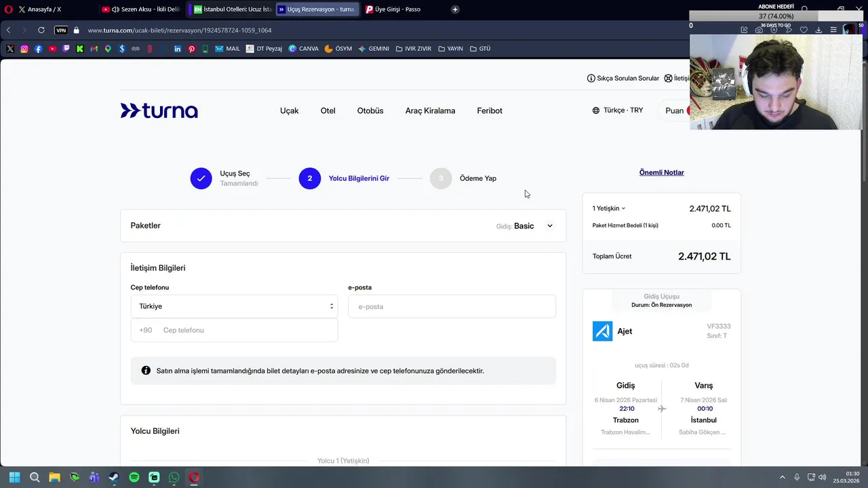Image resolution: width=868 pixels, height=488 pixels.
Task: Expand the Paketler Basic chevron
Action: point(550,226)
